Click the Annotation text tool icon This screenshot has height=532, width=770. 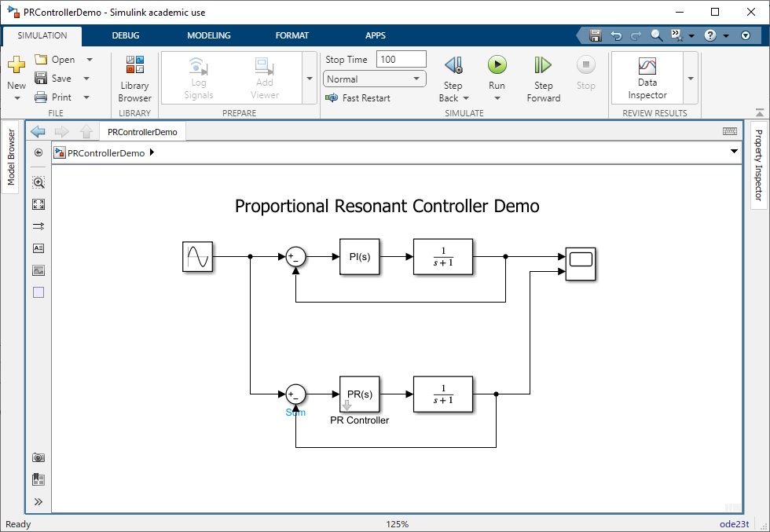click(38, 248)
